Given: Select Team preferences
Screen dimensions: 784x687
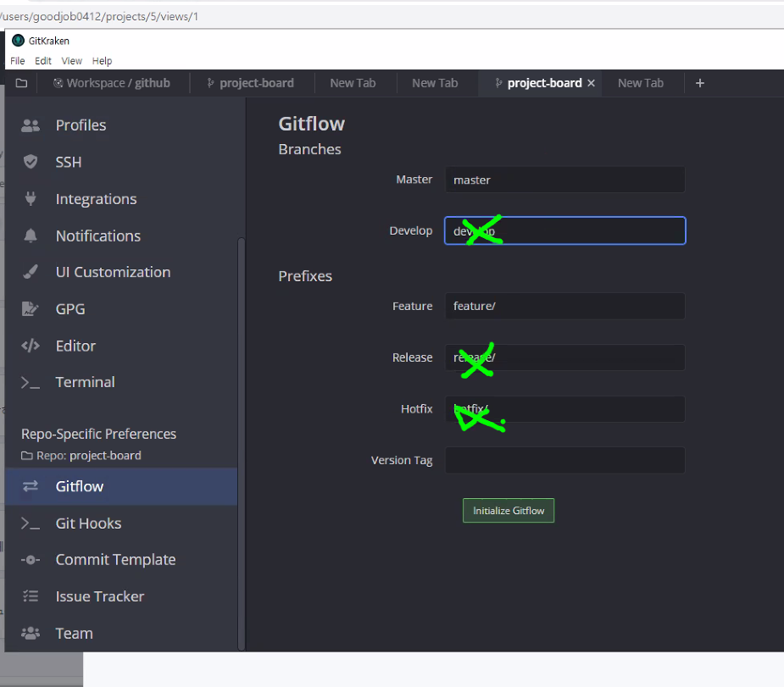Looking at the screenshot, I should pos(121,633).
